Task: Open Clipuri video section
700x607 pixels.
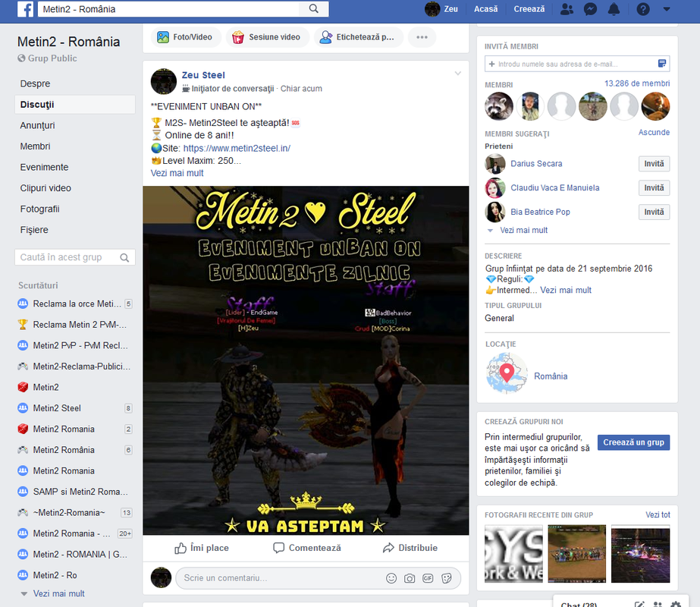Action: pos(46,188)
